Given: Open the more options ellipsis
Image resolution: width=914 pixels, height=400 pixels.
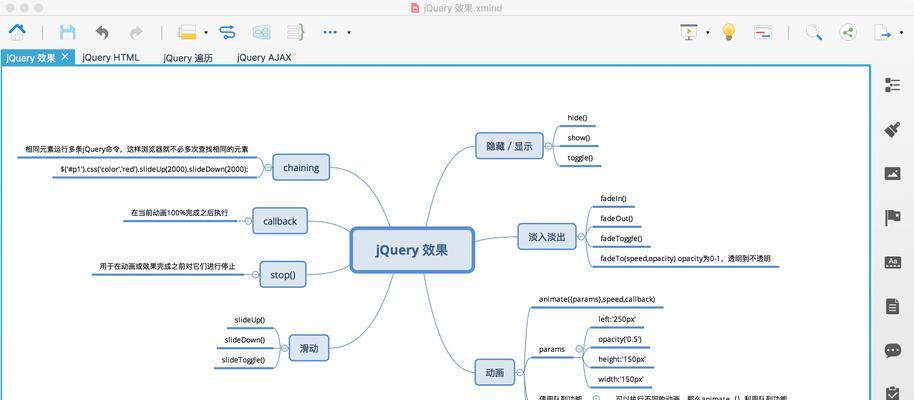Looking at the screenshot, I should point(331,32).
